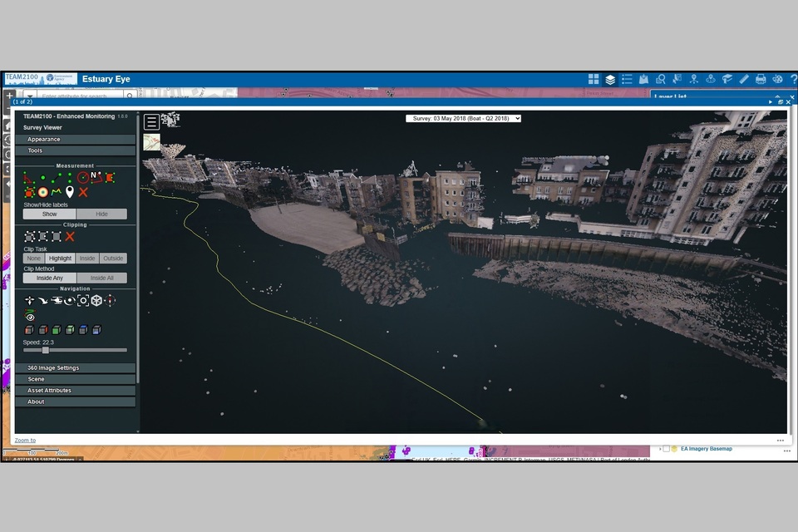The width and height of the screenshot is (798, 532).
Task: Open the ruler Measurement widget in header
Action: 744,80
